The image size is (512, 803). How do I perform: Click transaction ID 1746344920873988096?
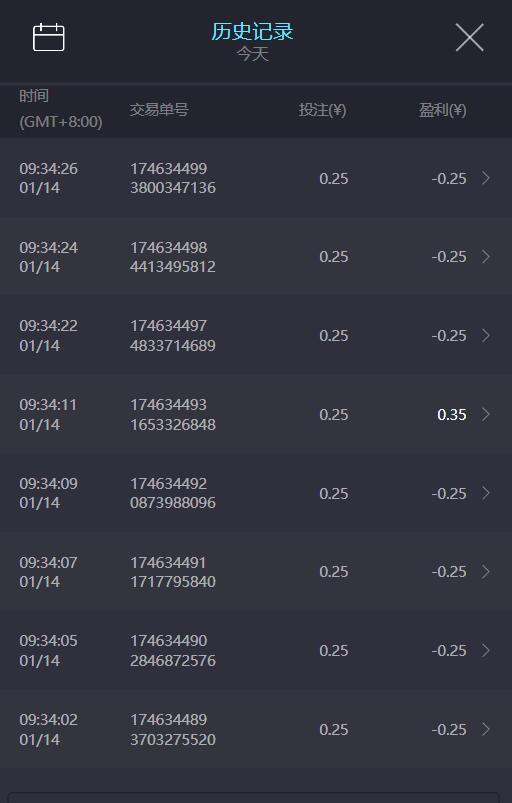pos(173,493)
